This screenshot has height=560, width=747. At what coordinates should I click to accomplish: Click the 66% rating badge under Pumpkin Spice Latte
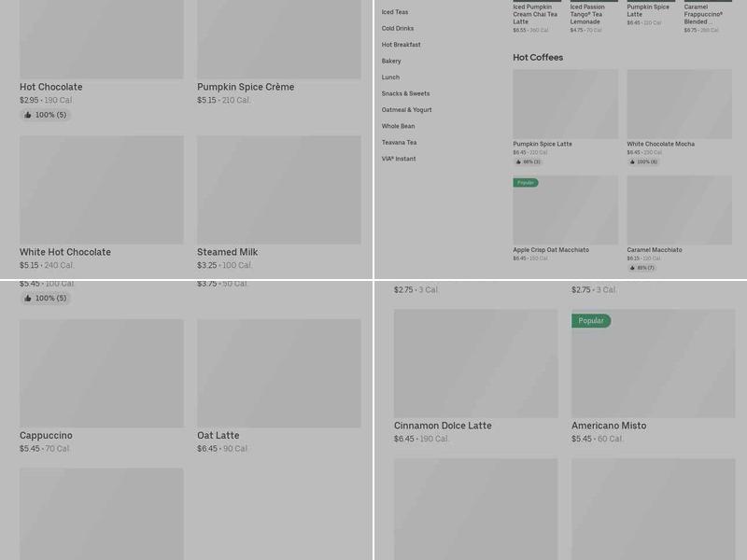(529, 161)
